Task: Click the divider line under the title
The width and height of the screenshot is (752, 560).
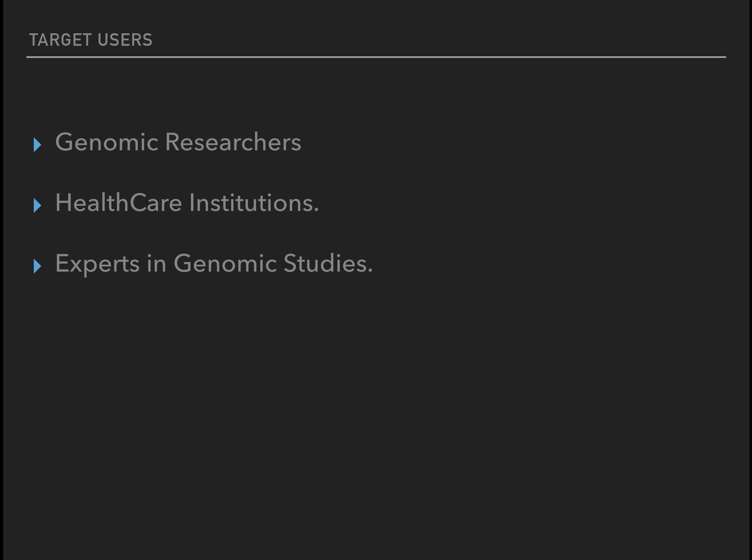Action: 376,57
